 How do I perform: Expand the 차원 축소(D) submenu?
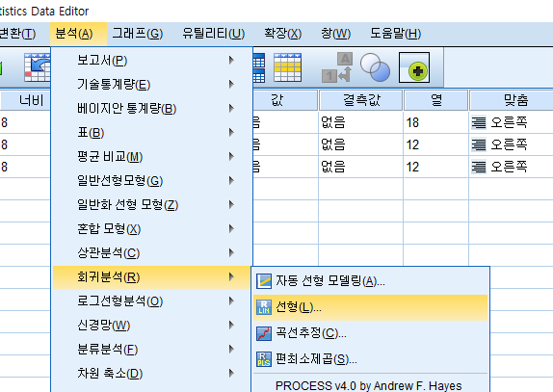(x=151, y=374)
